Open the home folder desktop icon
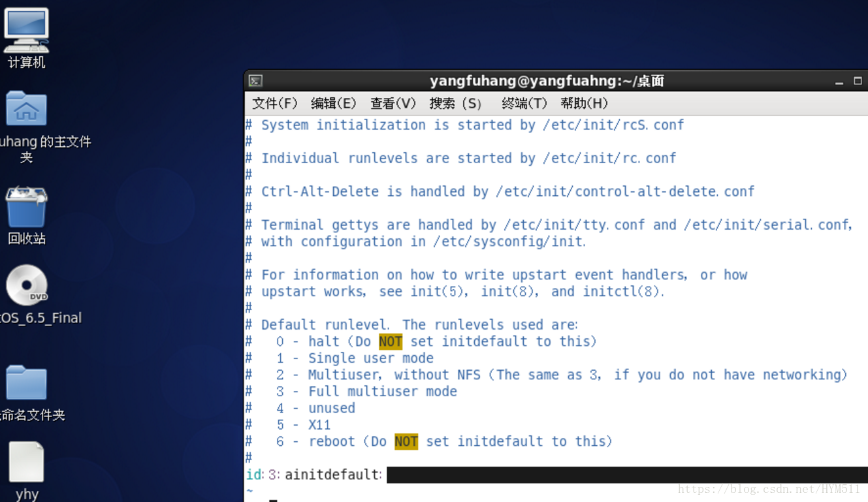The image size is (868, 502). coord(26,108)
